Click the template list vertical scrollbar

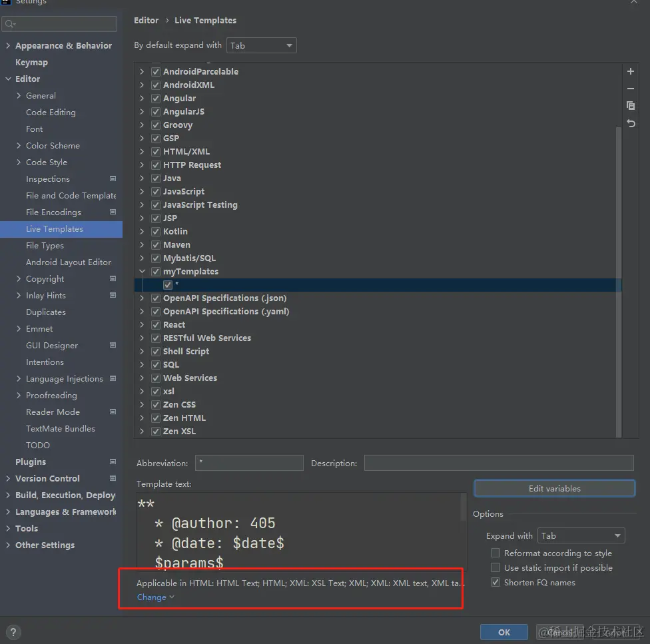tap(619, 282)
